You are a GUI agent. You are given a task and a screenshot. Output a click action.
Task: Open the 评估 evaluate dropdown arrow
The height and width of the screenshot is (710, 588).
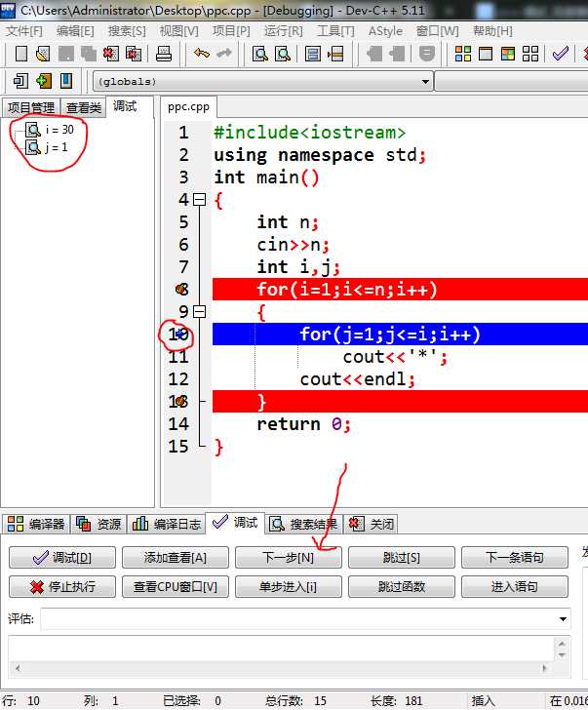[x=563, y=618]
